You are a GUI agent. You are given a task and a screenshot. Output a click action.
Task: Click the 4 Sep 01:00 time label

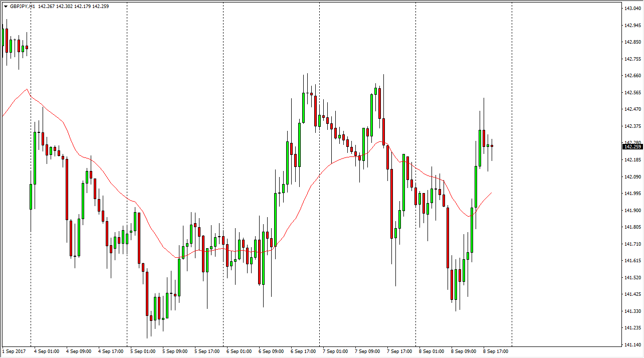(47, 351)
